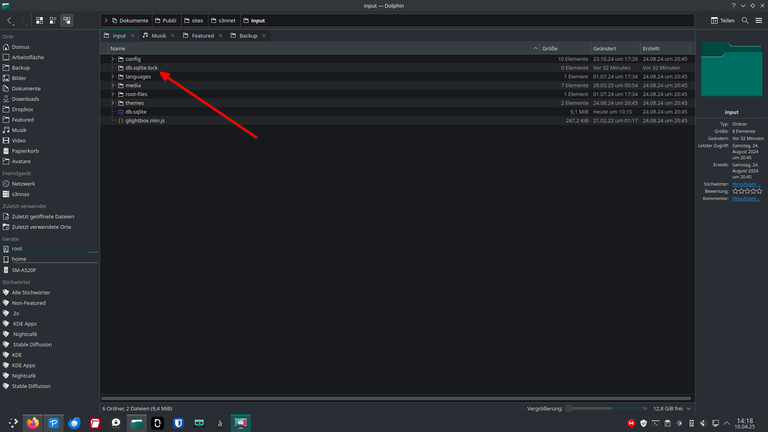
Task: Add keywords via Stichwörter Hinzufügen link
Action: (x=746, y=184)
